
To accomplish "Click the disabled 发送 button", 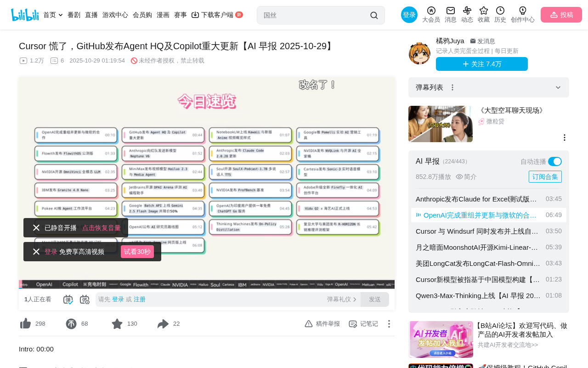I will click(375, 299).
